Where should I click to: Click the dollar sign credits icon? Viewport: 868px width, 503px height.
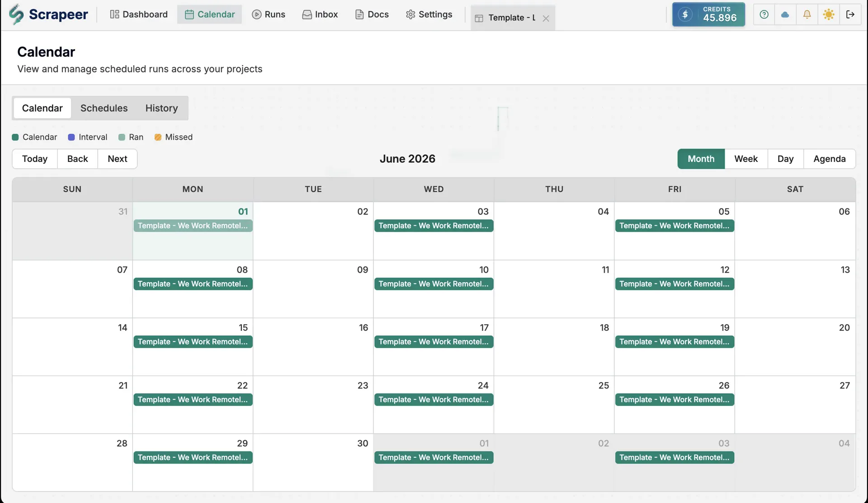pyautogui.click(x=685, y=14)
